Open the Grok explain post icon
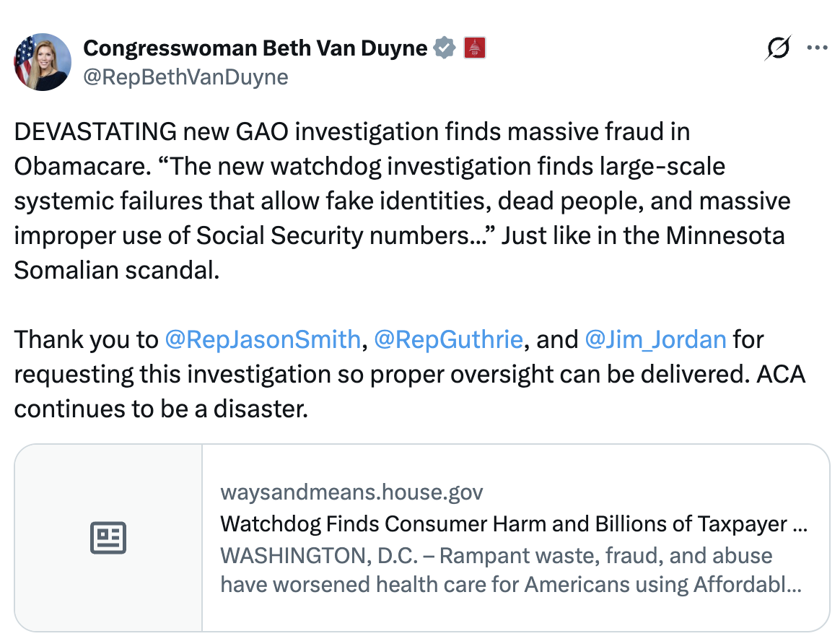Image resolution: width=840 pixels, height=644 pixels. point(779,48)
